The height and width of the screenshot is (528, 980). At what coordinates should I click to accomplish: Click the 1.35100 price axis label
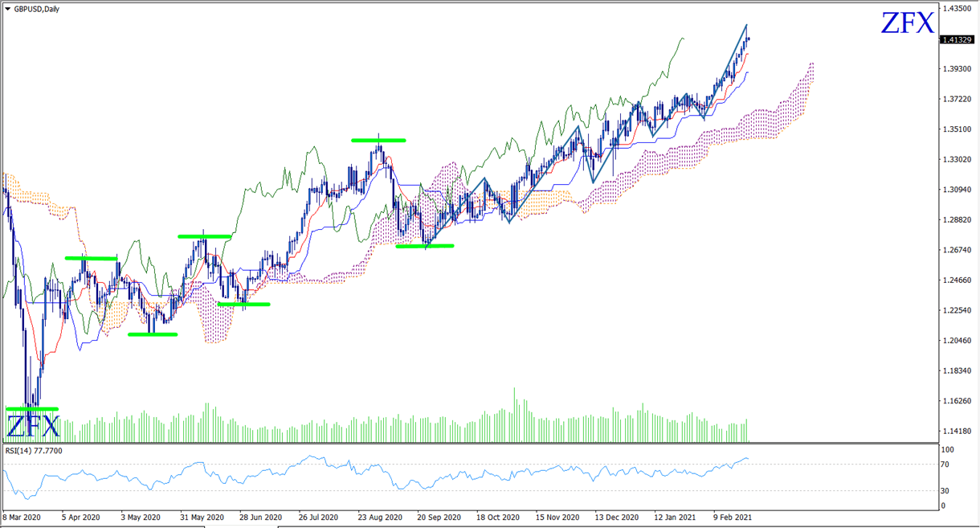[x=959, y=129]
